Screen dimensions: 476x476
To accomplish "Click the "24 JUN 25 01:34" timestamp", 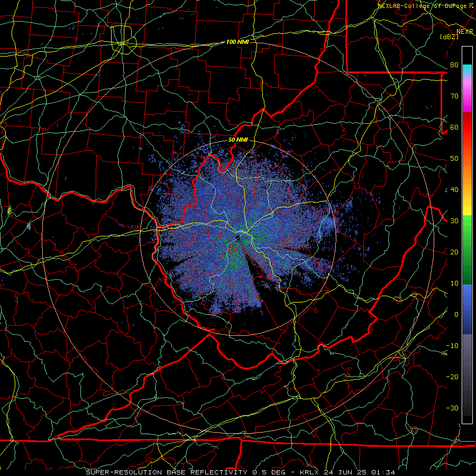I will pyautogui.click(x=360, y=472).
